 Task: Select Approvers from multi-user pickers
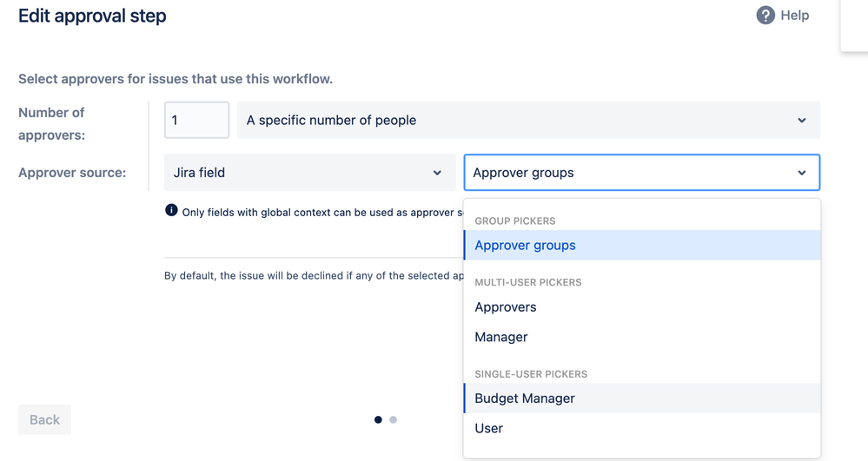[642, 307]
